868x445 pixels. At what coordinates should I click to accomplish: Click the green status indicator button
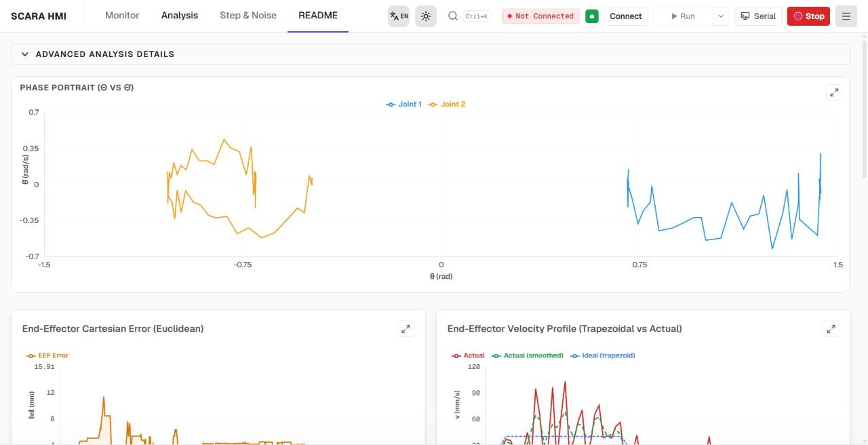pyautogui.click(x=592, y=16)
